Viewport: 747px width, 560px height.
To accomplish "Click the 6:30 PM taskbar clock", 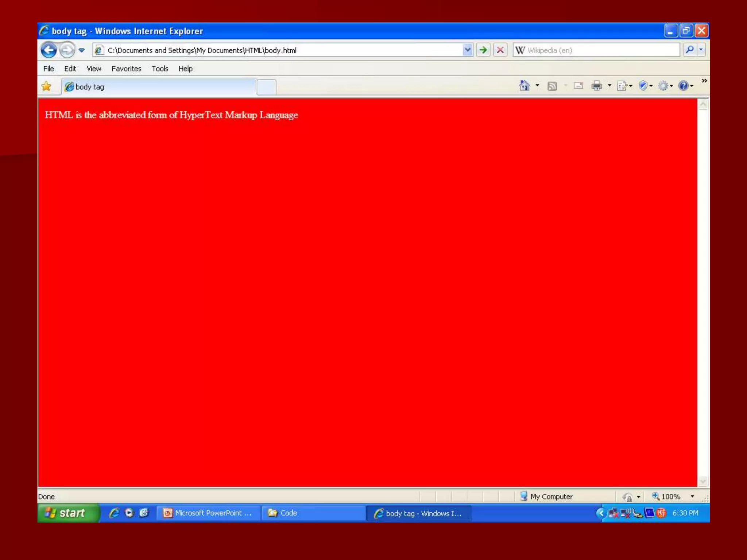I will (x=685, y=513).
